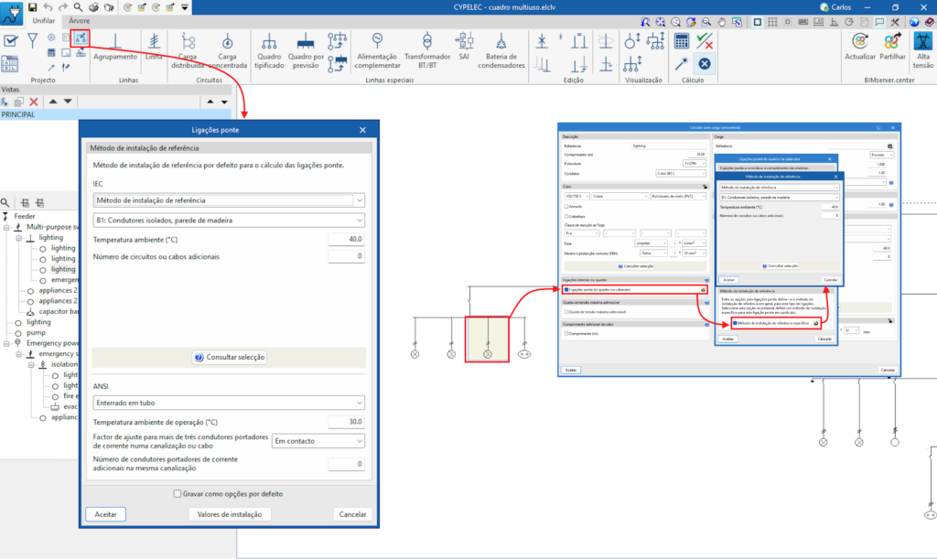Click the Consultar selecção button
Viewport: 937px width, 560px height.
(x=229, y=357)
